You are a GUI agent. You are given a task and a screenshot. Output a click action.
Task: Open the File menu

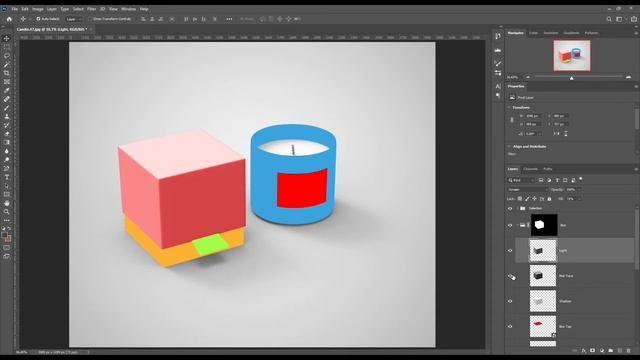click(x=14, y=9)
